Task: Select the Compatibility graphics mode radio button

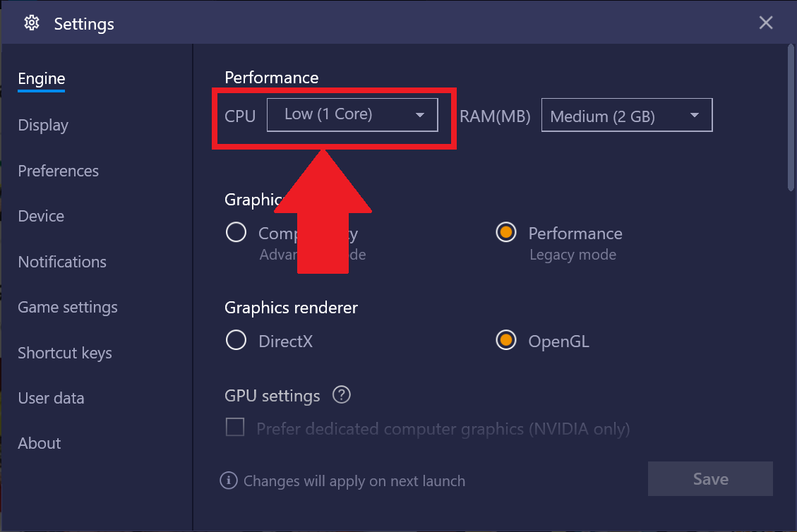Action: (236, 233)
